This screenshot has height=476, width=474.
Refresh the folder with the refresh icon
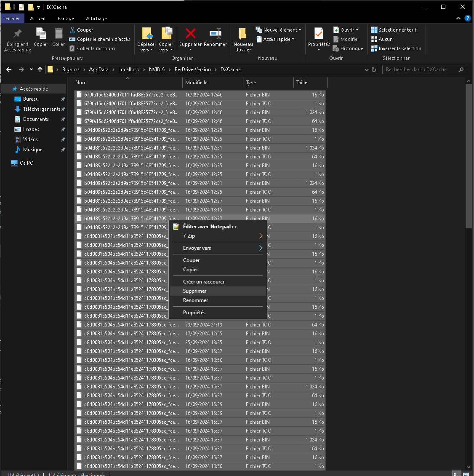[x=374, y=70]
